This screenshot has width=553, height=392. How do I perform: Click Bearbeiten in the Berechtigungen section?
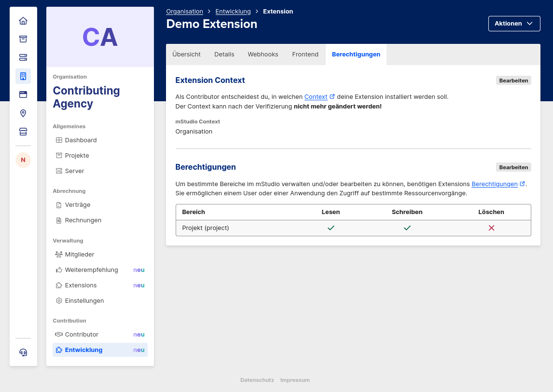click(x=513, y=167)
